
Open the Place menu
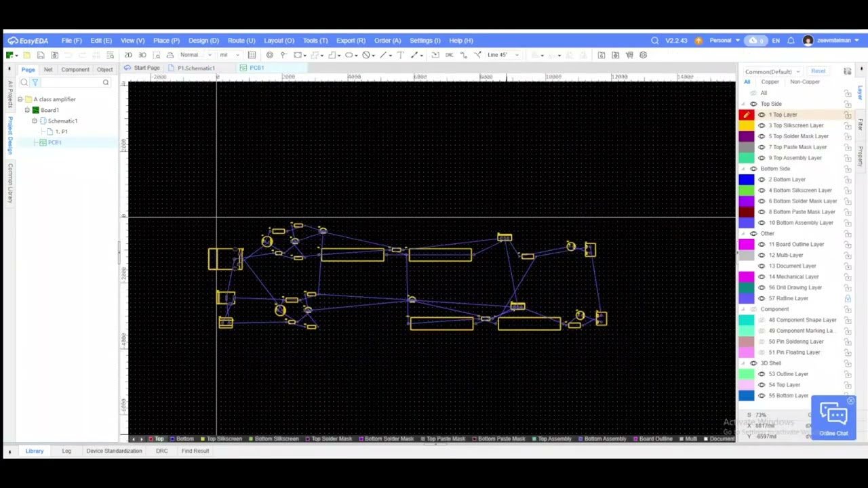pos(166,41)
